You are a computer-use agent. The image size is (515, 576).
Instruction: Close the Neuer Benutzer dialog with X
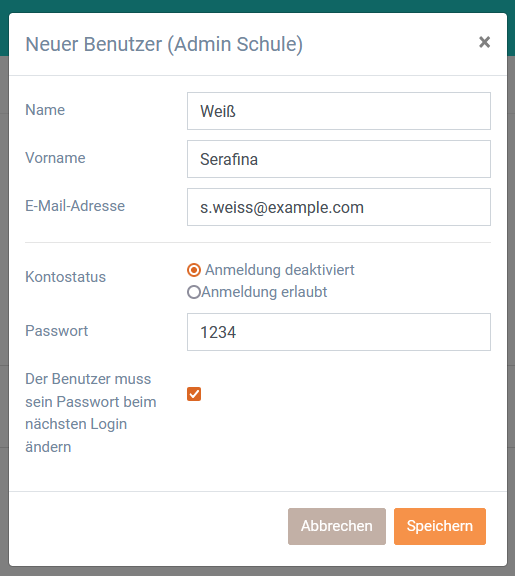point(485,42)
